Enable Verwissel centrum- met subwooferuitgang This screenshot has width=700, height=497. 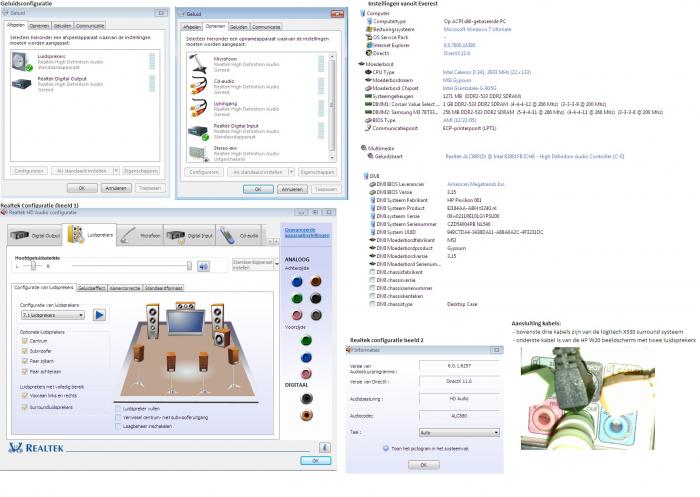click(x=118, y=418)
